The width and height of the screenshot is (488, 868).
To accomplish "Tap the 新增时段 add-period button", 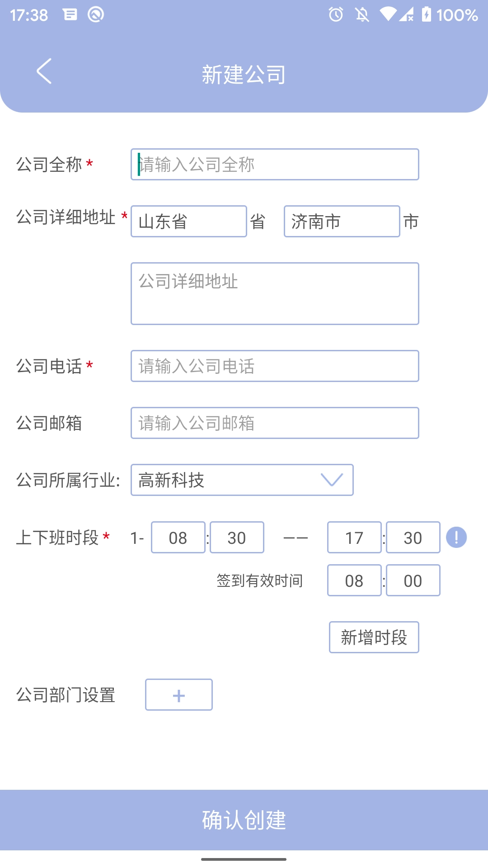I will click(x=374, y=637).
